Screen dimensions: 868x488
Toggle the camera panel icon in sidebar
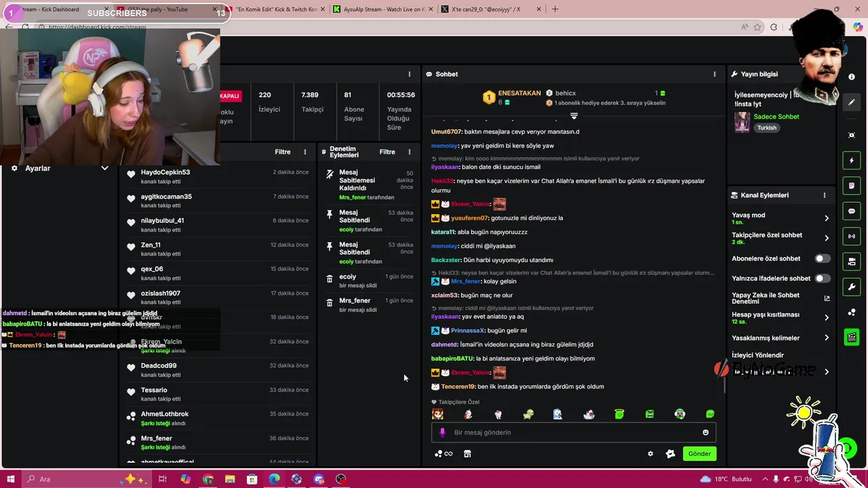pos(852,262)
